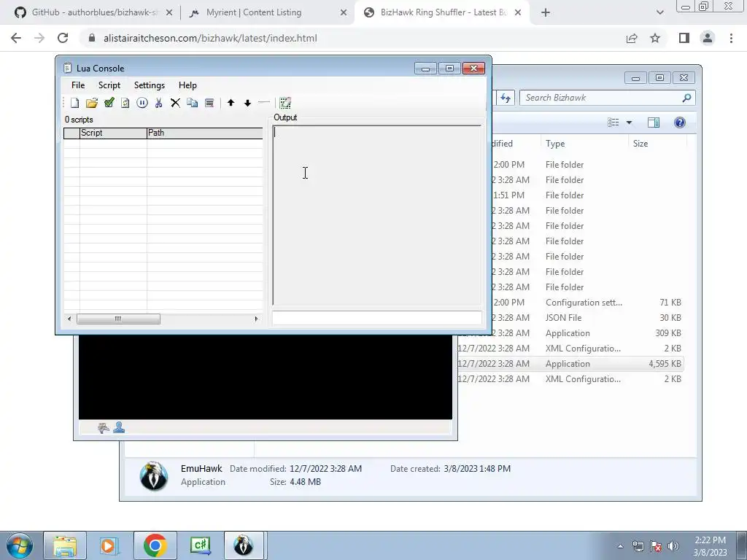Open the Chrome side panel

coord(684,38)
